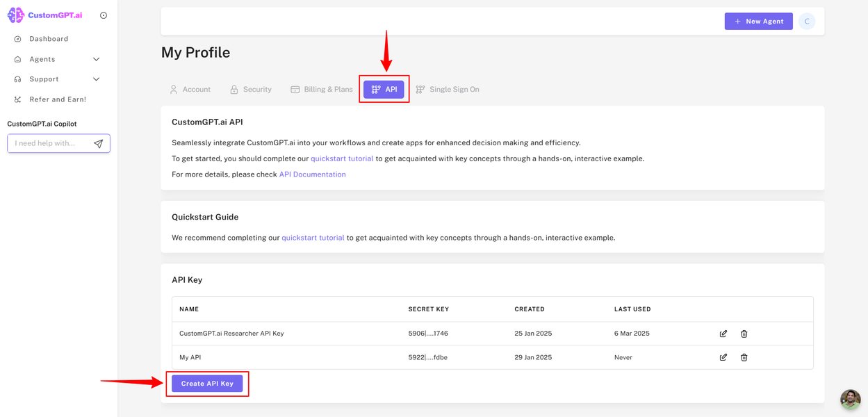This screenshot has width=868, height=417.
Task: Click the Agents icon in sidebar
Action: [x=17, y=59]
